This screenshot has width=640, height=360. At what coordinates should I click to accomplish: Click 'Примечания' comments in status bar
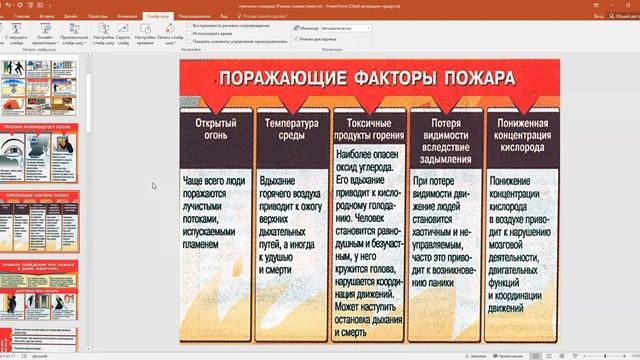[508, 356]
